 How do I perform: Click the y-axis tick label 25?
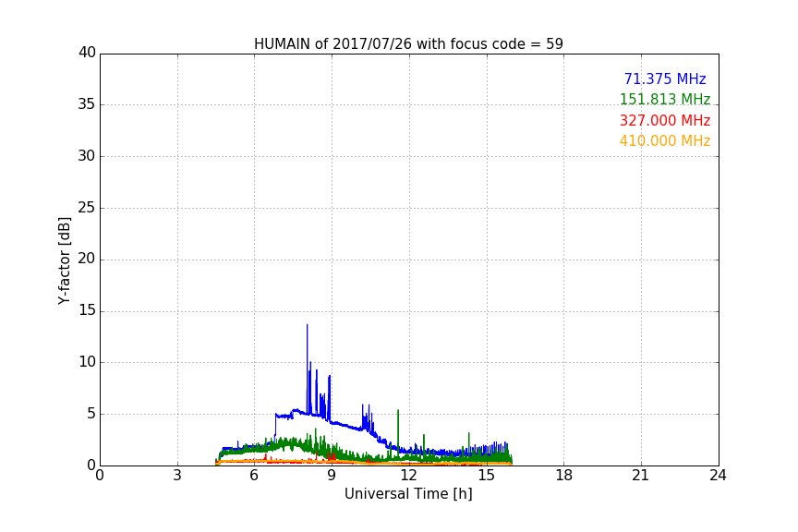87,207
